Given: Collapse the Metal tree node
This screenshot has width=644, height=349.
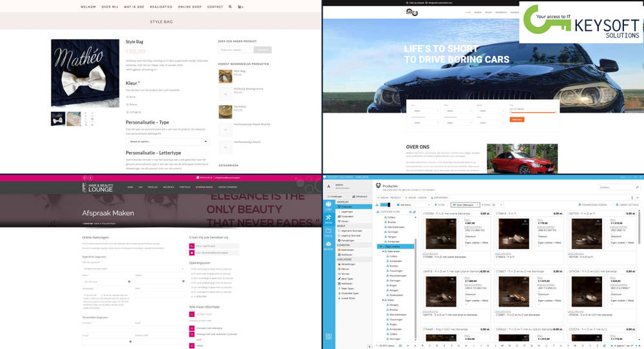Looking at the screenshot, I should click(x=383, y=300).
